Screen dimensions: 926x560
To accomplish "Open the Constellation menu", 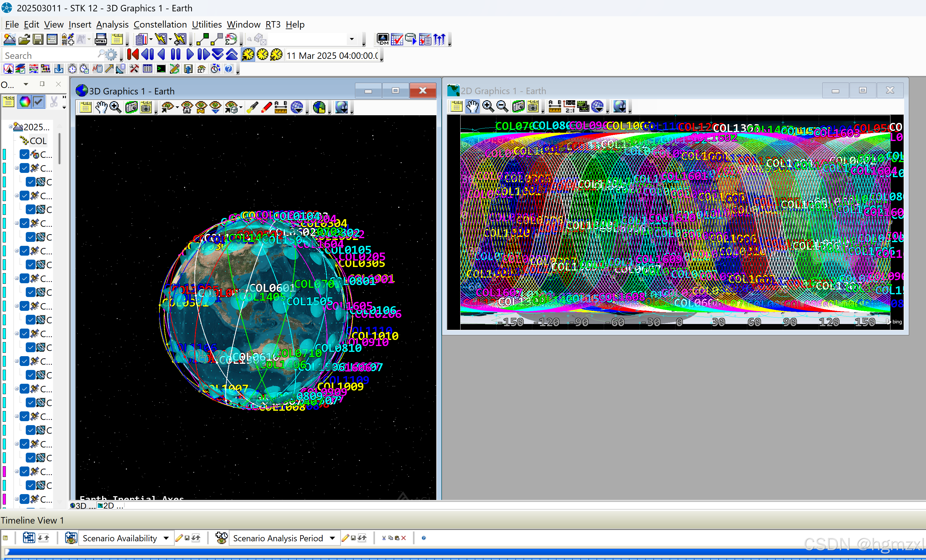I will point(160,25).
